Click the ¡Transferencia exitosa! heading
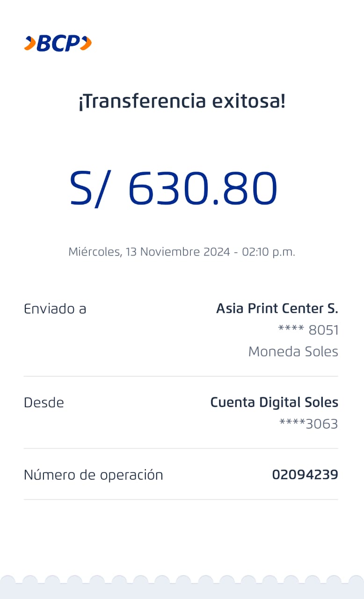This screenshot has width=364, height=599. point(182,101)
